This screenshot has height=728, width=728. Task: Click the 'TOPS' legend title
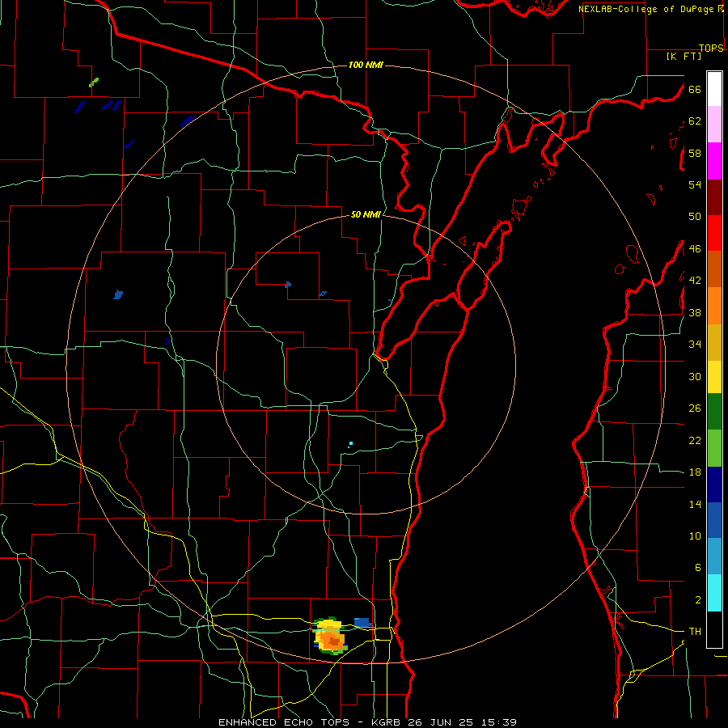[x=711, y=48]
